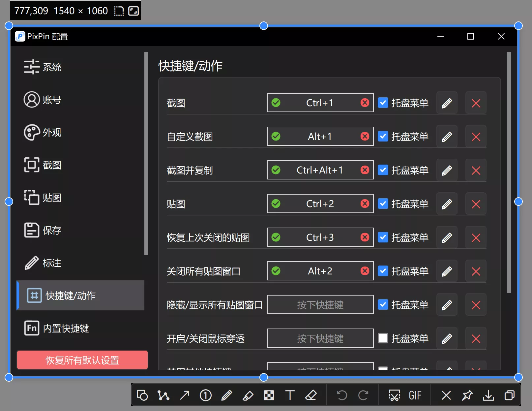This screenshot has width=532, height=411.
Task: Select the eraser tool
Action: [311, 395]
